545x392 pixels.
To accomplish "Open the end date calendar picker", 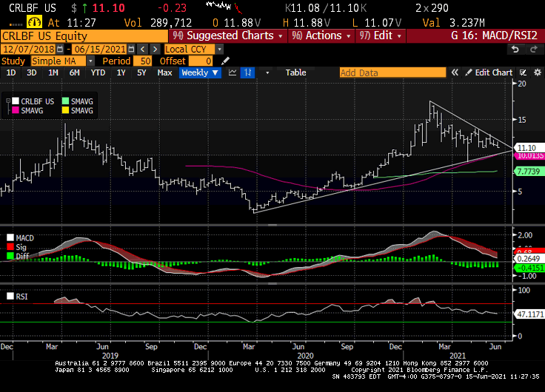I will click(131, 50).
